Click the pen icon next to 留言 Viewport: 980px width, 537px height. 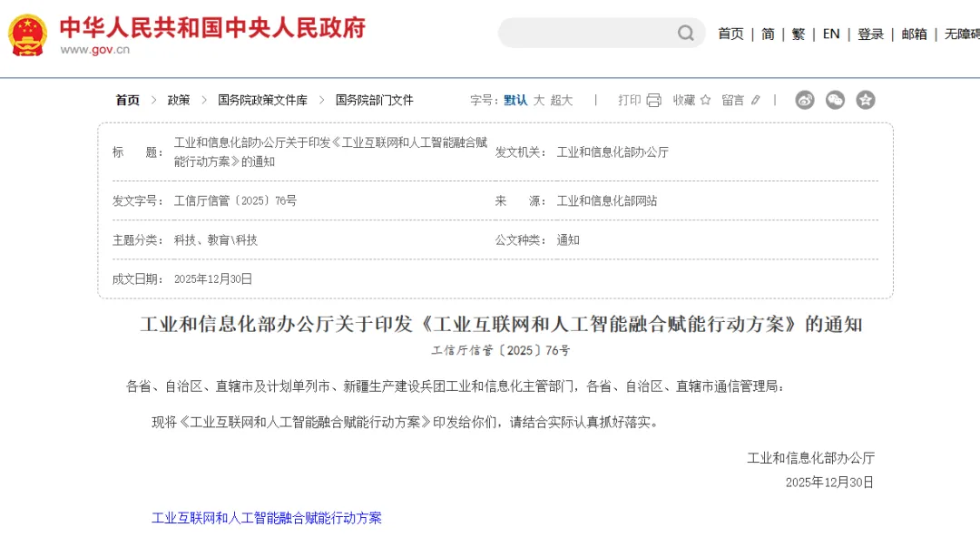coord(756,100)
